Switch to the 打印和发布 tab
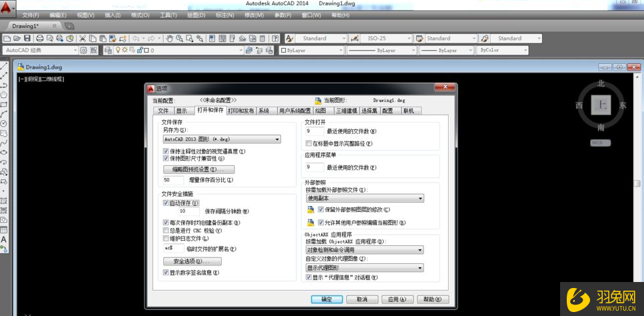Viewport: 644px width, 316px height. pos(241,111)
